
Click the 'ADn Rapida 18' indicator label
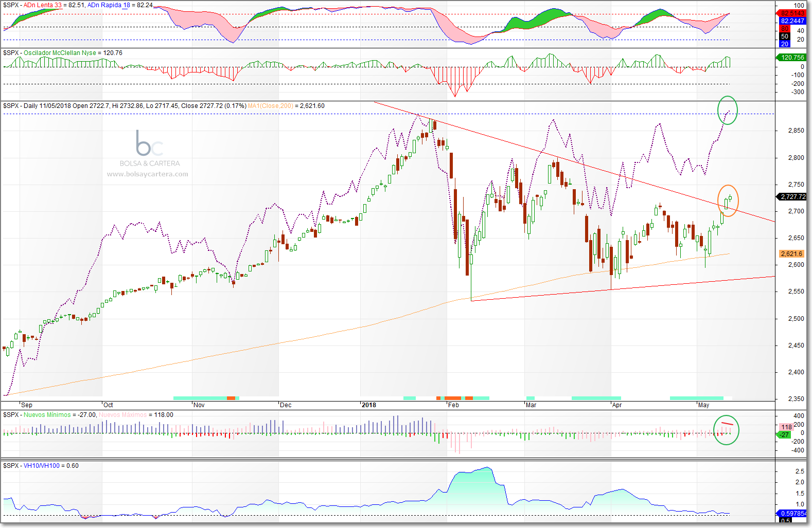[x=109, y=5]
